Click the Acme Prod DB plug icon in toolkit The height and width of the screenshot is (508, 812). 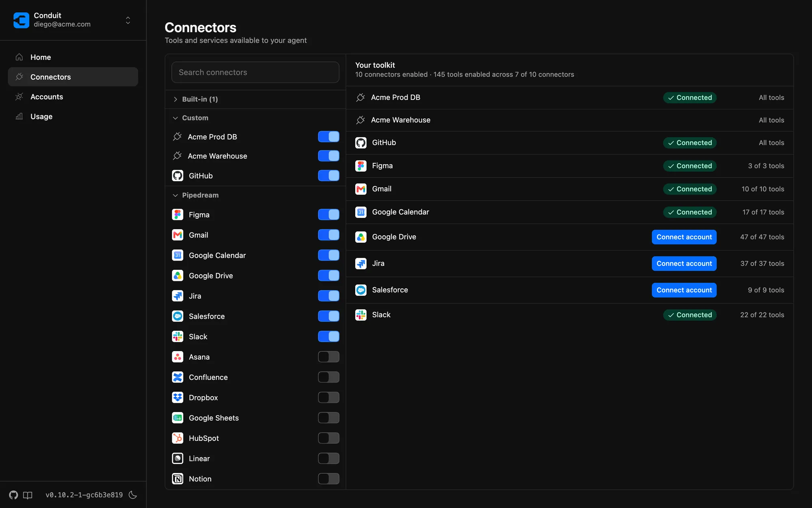click(360, 98)
